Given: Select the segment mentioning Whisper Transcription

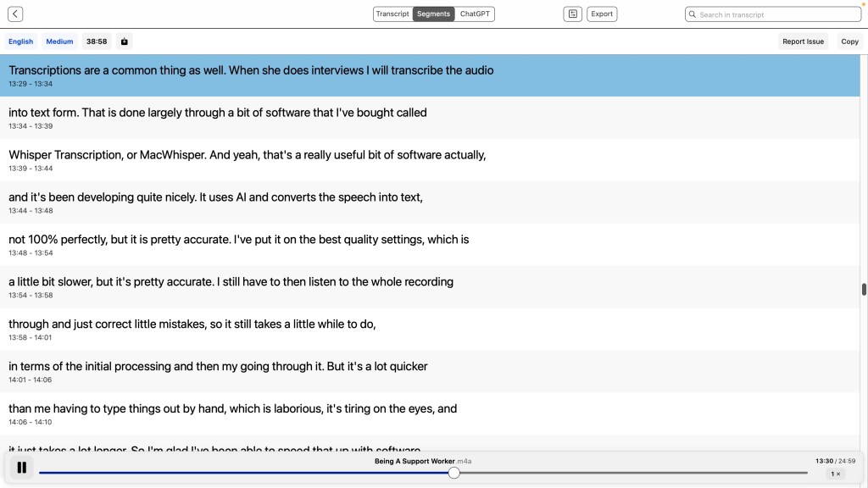Looking at the screenshot, I should [x=246, y=161].
